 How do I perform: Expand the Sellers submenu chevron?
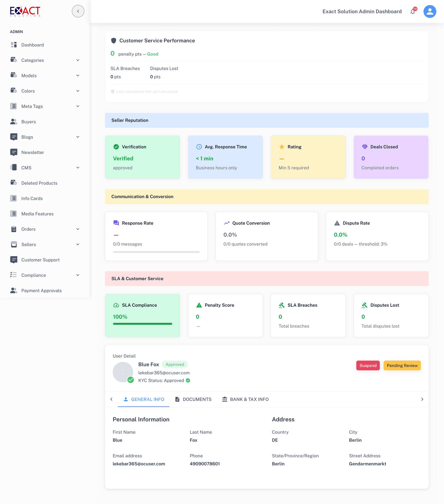coord(78,244)
